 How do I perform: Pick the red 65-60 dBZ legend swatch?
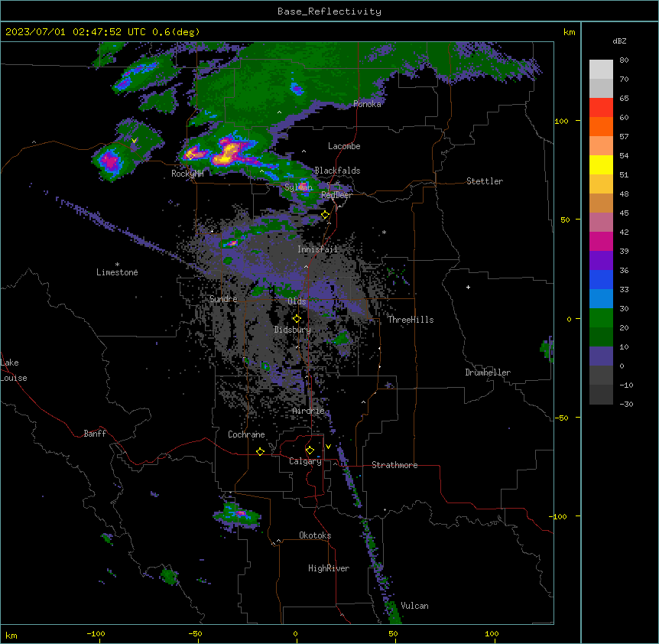point(601,107)
